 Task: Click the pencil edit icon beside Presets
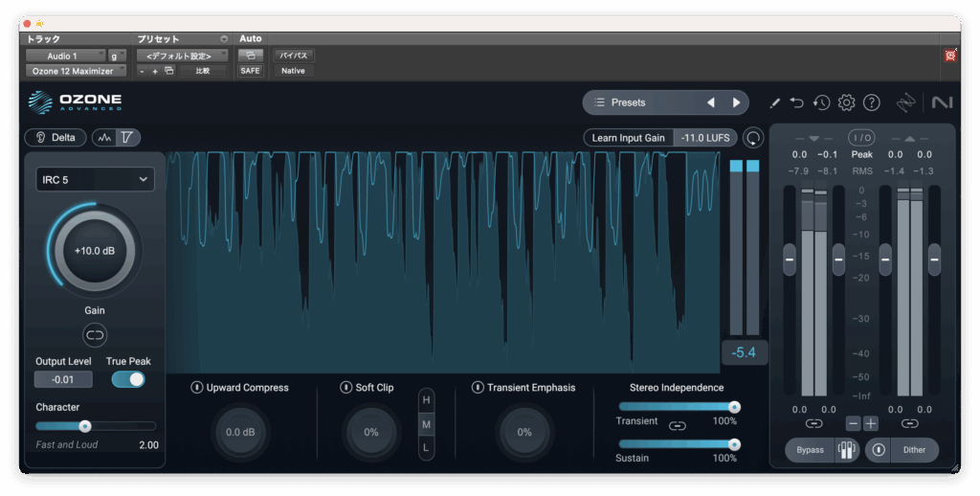click(x=774, y=102)
